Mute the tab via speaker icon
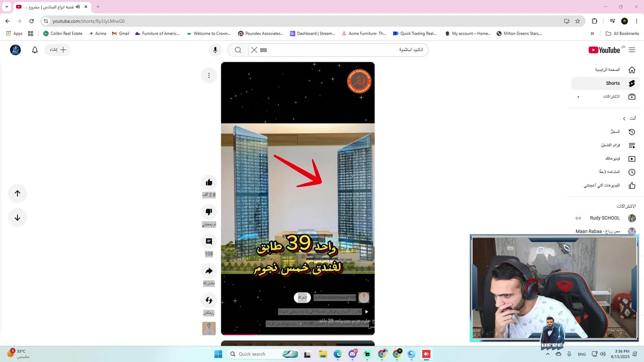 pos(78,7)
